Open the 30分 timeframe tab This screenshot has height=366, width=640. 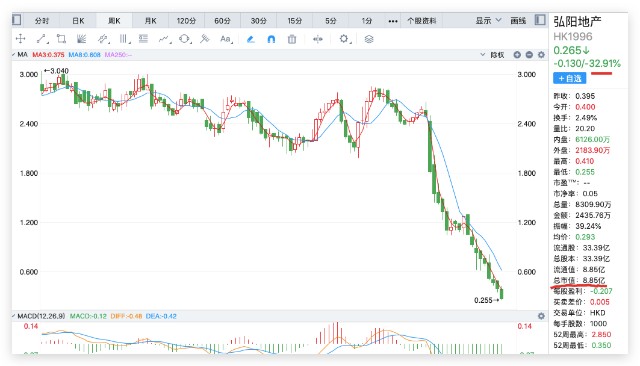(x=258, y=20)
